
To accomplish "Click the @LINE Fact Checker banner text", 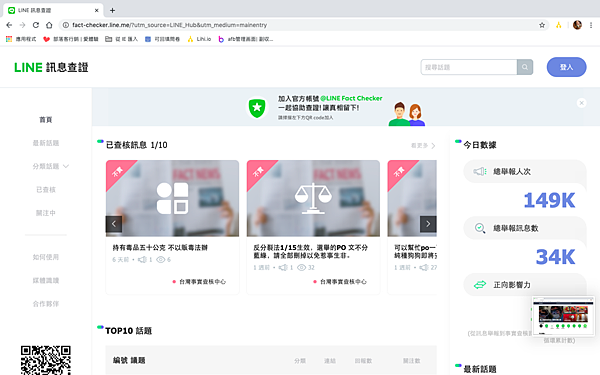I will (x=351, y=98).
